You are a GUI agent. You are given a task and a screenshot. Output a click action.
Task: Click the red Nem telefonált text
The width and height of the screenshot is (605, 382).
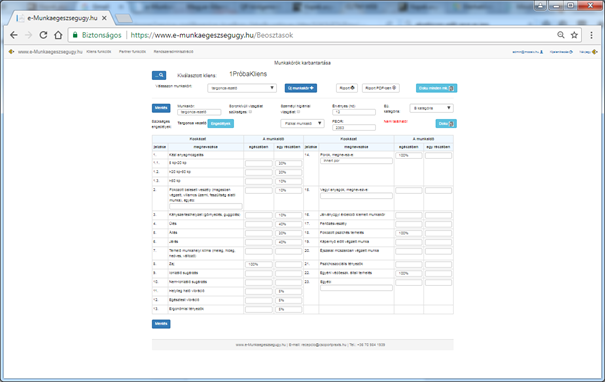tap(395, 122)
